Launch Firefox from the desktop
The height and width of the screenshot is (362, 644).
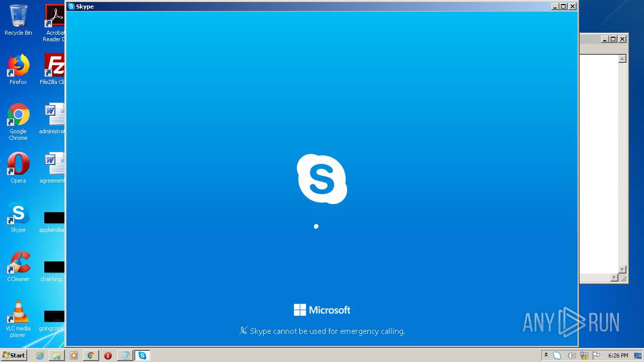pyautogui.click(x=18, y=69)
